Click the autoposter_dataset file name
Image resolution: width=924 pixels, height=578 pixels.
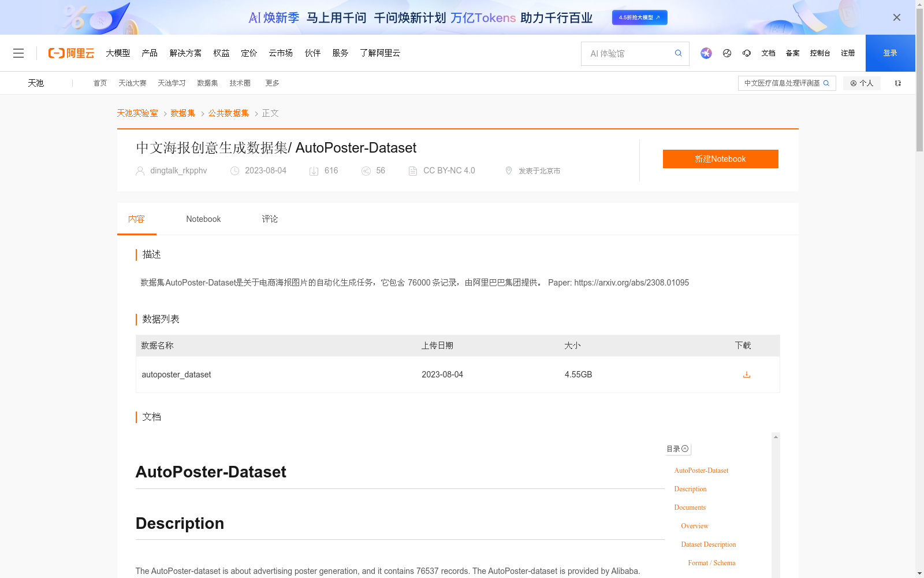click(x=176, y=375)
